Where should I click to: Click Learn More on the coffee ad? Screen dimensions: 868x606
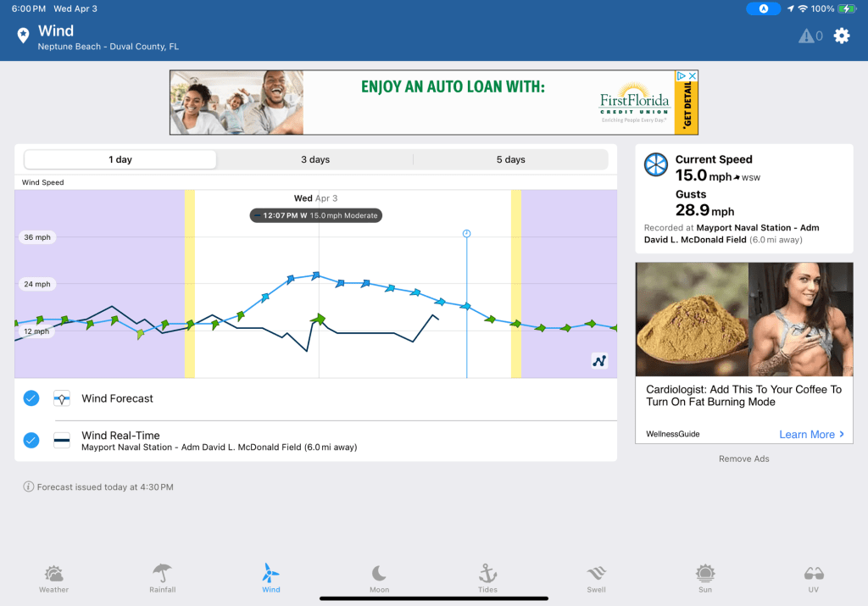click(x=811, y=434)
